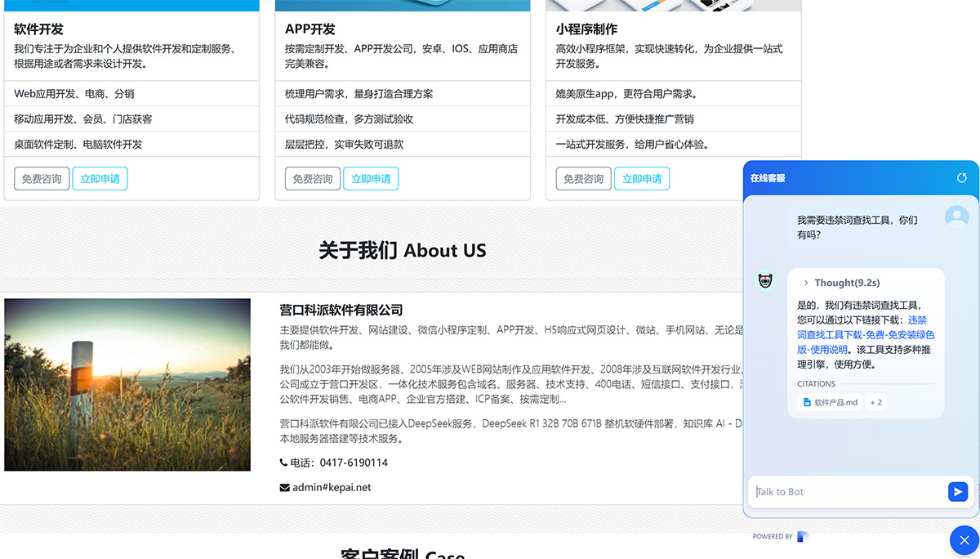This screenshot has height=559, width=980.
Task: Open the 软件产品.md citation file
Action: [x=831, y=402]
